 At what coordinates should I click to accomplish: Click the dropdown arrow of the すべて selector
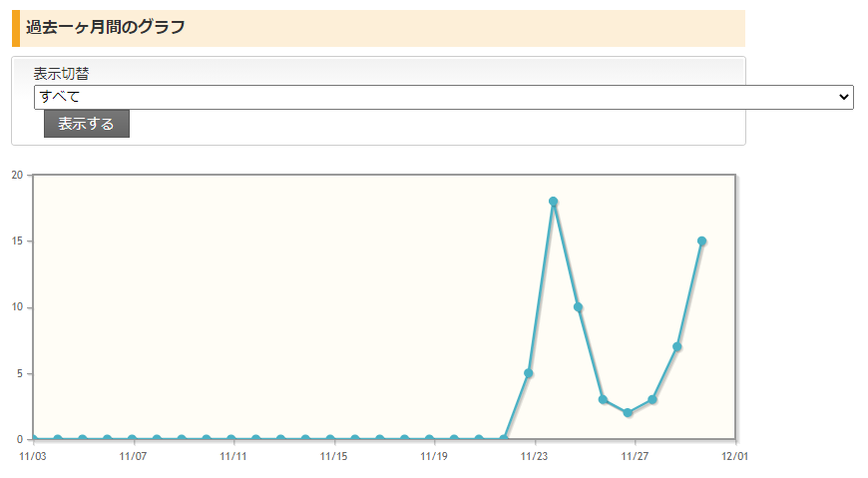click(844, 97)
